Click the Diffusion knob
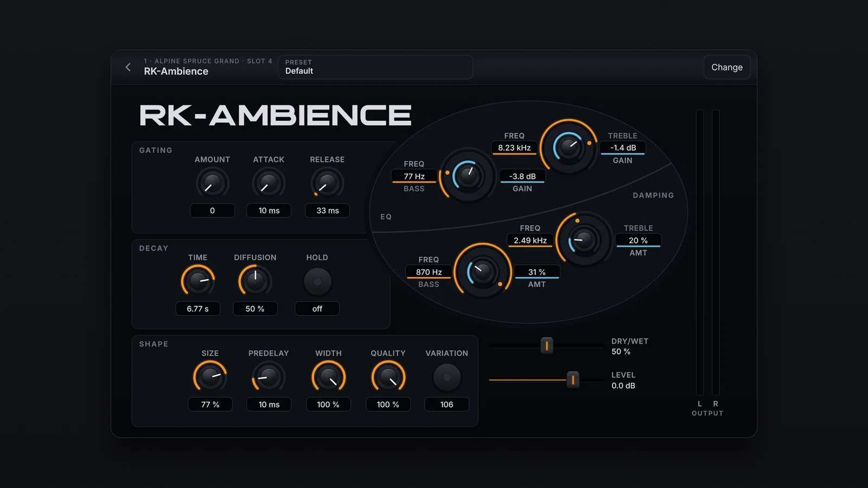Viewport: 868px width, 488px height. (255, 281)
